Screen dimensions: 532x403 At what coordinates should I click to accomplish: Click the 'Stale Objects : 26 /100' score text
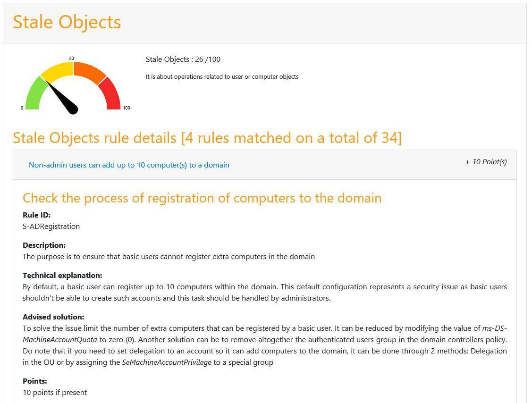(x=183, y=59)
